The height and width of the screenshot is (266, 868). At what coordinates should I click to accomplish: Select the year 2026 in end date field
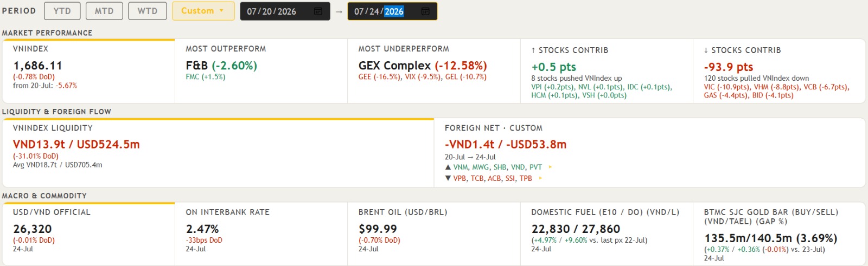click(x=394, y=11)
